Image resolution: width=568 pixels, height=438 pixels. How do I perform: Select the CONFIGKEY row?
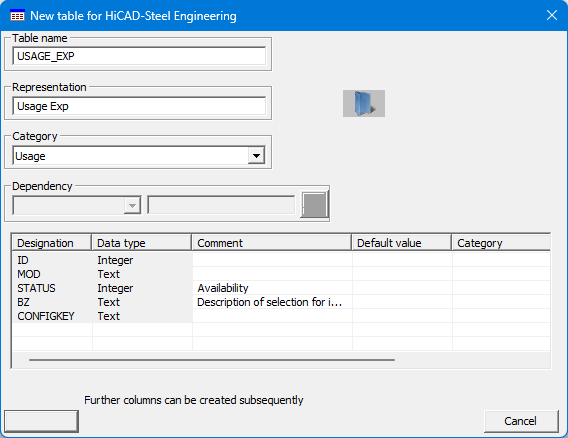(x=281, y=316)
